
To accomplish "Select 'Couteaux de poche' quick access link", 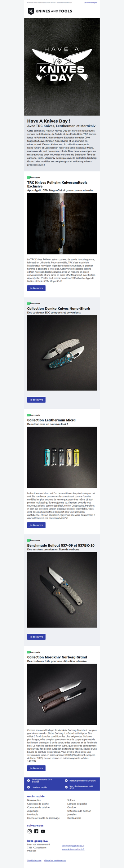I will click(x=38, y=804).
